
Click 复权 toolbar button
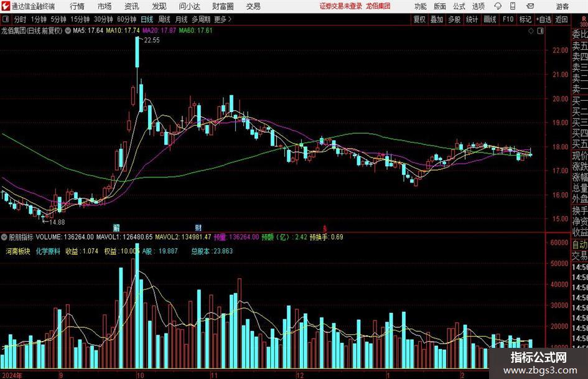click(419, 19)
